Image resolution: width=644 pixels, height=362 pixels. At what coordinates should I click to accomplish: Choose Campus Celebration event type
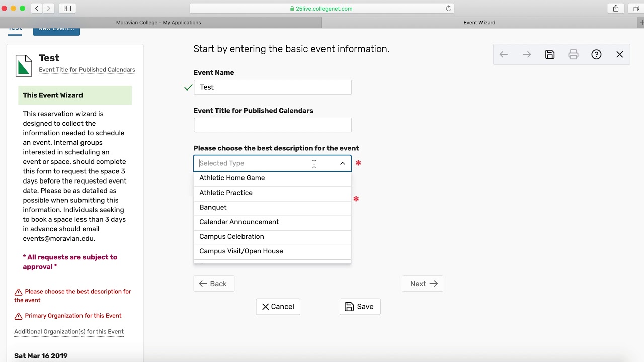272,236
